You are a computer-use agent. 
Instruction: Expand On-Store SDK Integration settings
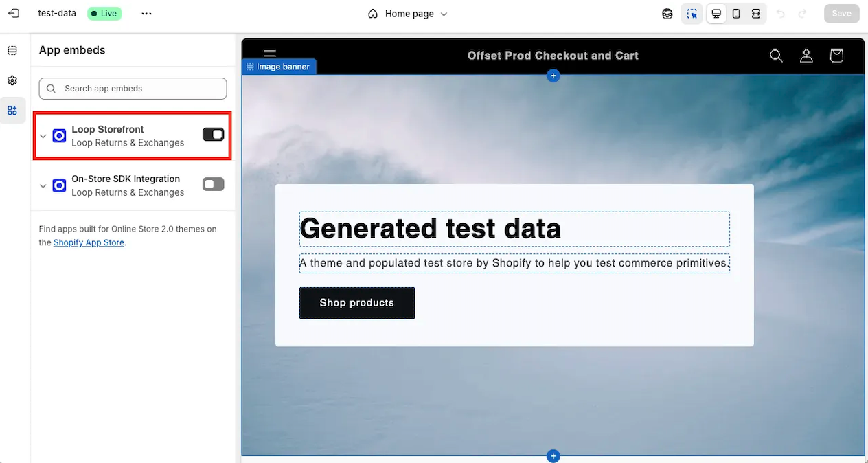tap(43, 185)
